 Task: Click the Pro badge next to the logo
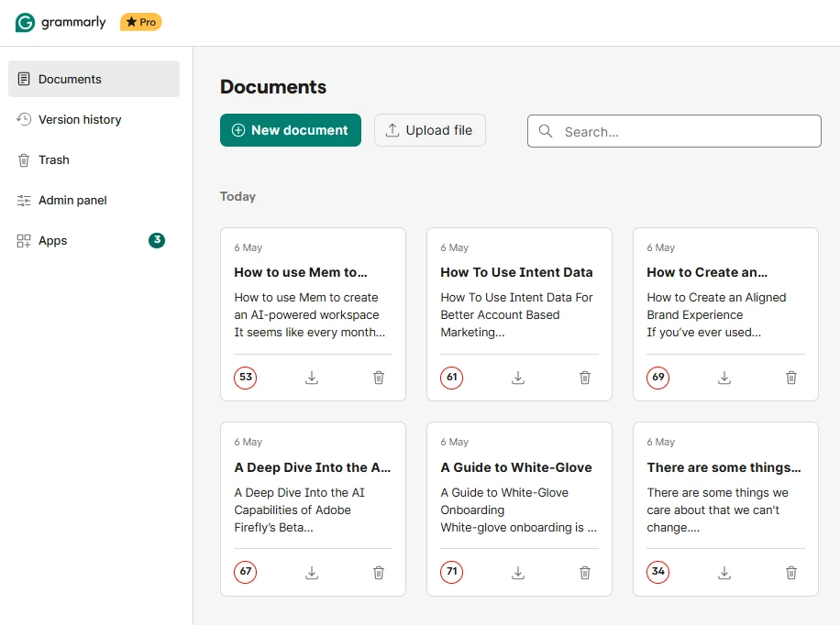point(140,21)
